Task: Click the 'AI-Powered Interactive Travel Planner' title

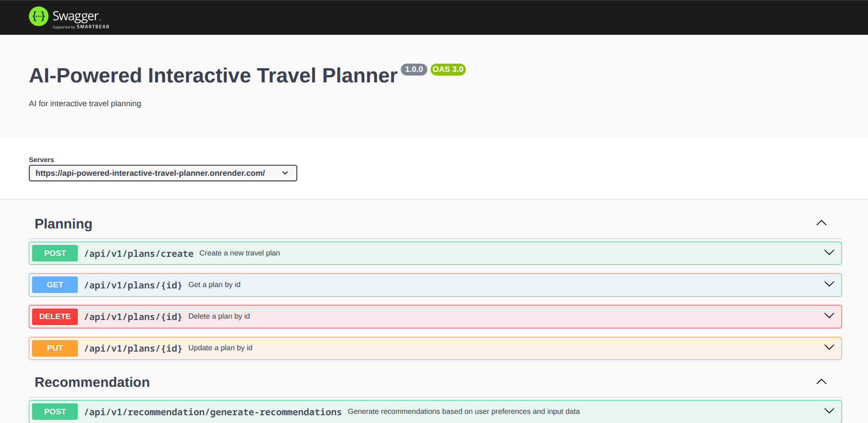Action: 213,76
